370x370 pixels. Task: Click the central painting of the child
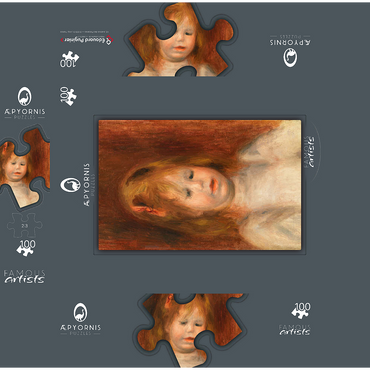click(200, 185)
